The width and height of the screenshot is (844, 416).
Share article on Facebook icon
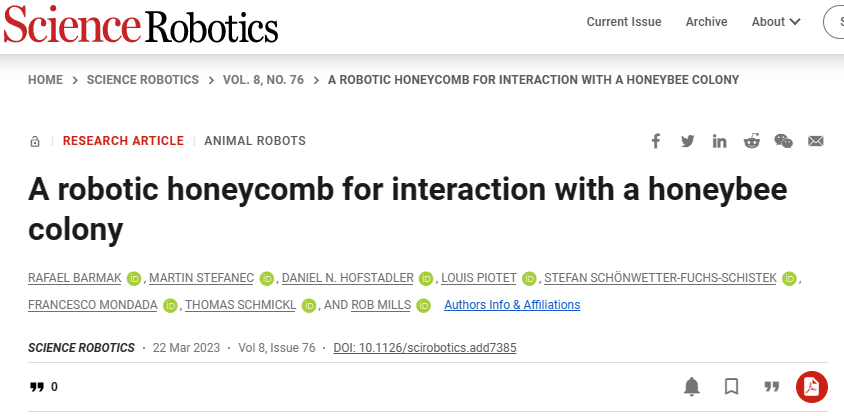coord(655,141)
